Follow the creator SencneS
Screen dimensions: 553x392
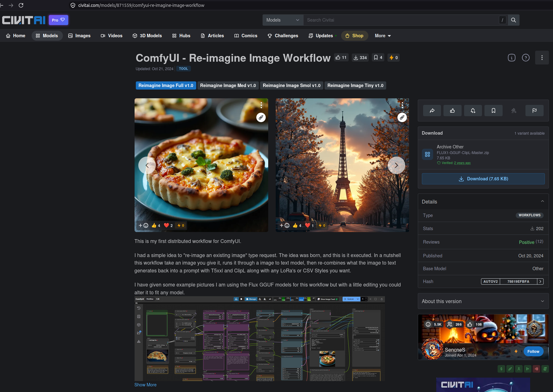coord(533,351)
